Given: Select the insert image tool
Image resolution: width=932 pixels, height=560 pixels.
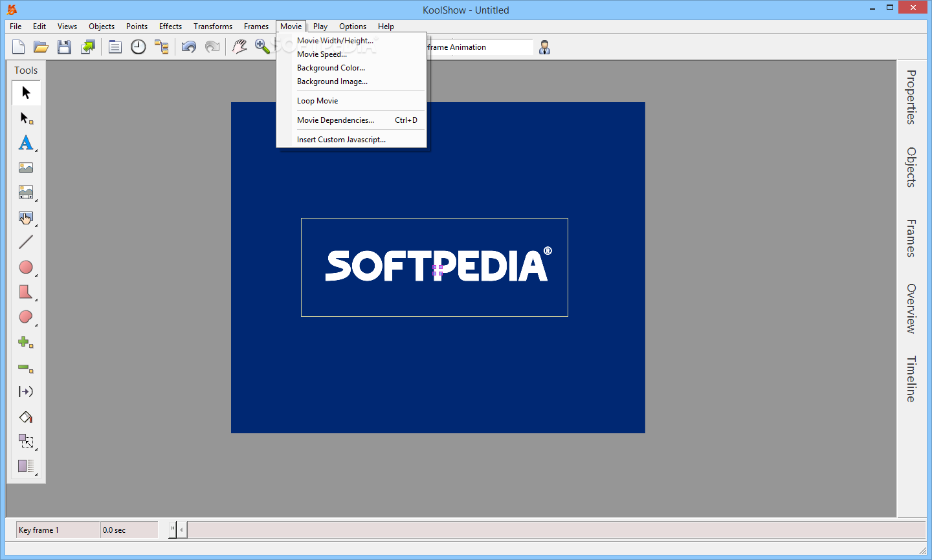Looking at the screenshot, I should (26, 167).
